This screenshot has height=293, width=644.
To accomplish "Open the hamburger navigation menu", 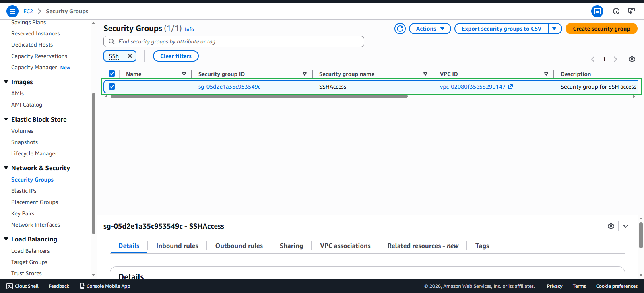I will coord(12,11).
